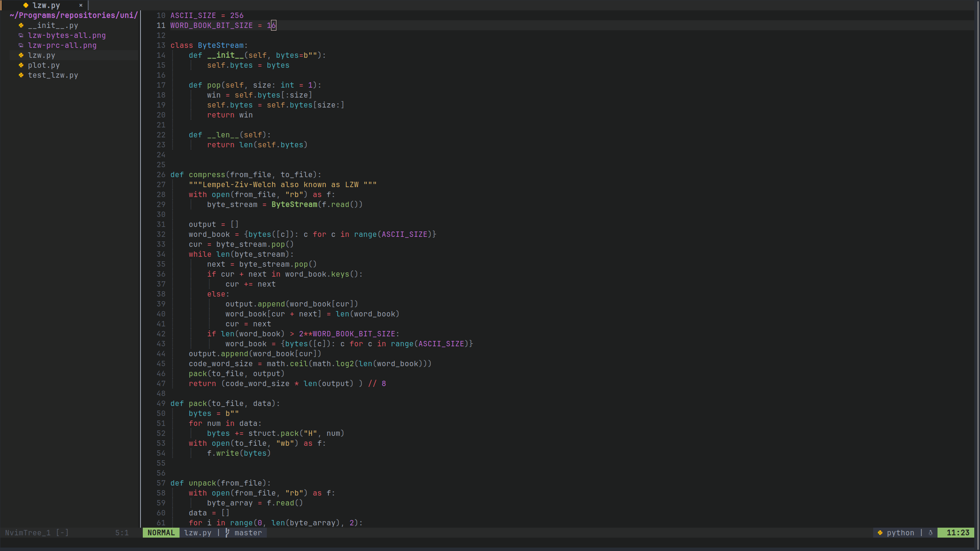Click the image icon beside lzw-bytes-all.png
980x551 pixels.
pos(21,35)
